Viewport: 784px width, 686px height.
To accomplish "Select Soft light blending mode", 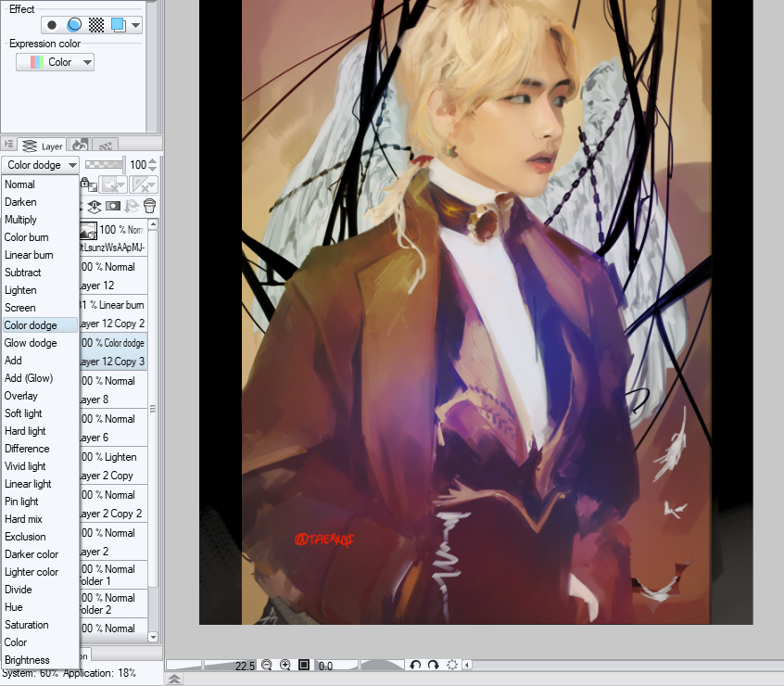I will [41, 413].
